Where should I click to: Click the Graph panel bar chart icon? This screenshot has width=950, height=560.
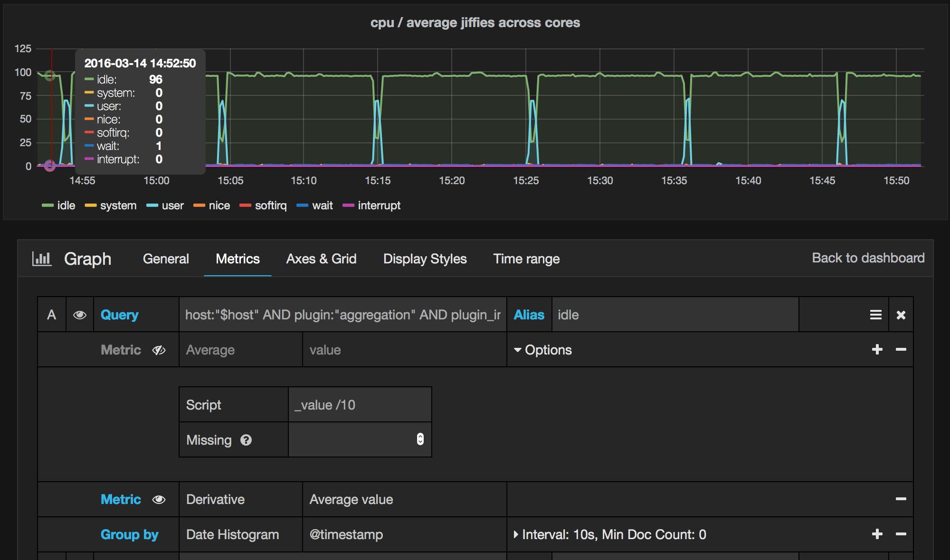click(42, 259)
